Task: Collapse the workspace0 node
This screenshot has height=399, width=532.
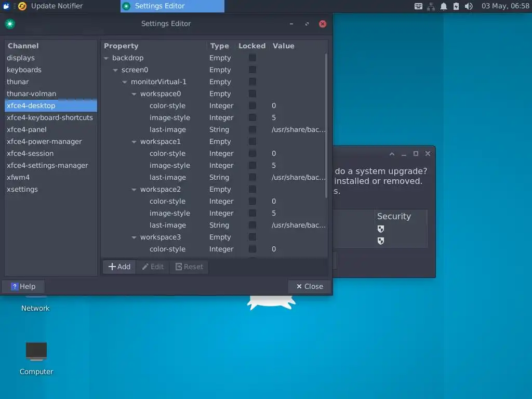Action: (134, 94)
